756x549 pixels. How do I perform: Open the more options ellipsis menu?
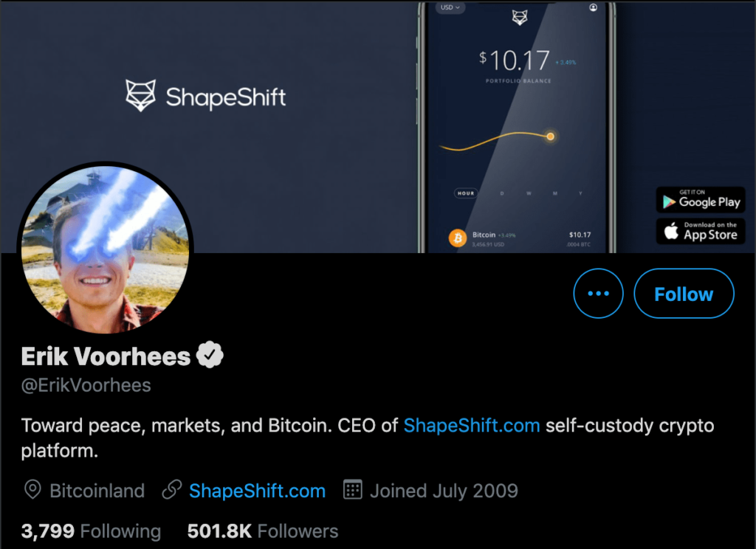[x=598, y=293]
